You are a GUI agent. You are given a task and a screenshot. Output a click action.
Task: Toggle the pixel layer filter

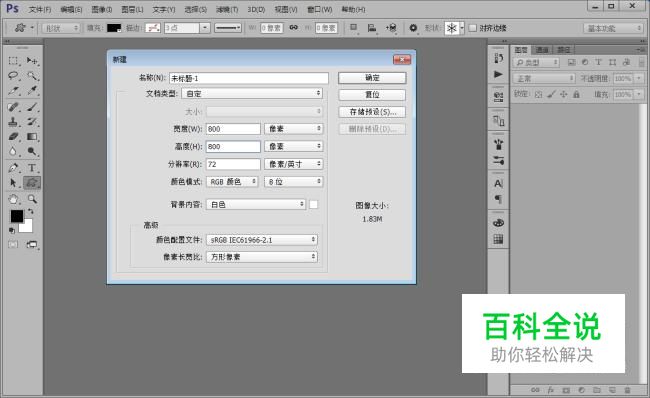(x=572, y=62)
